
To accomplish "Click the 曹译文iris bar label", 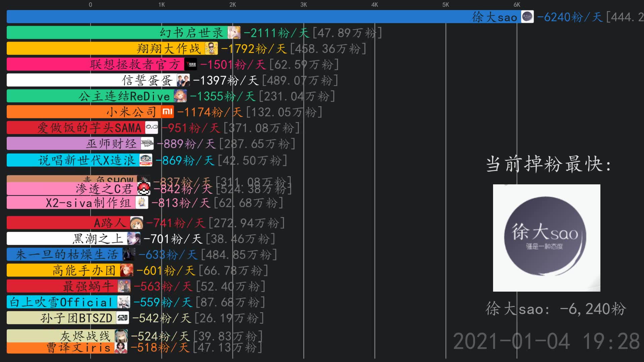I will coord(78,348).
